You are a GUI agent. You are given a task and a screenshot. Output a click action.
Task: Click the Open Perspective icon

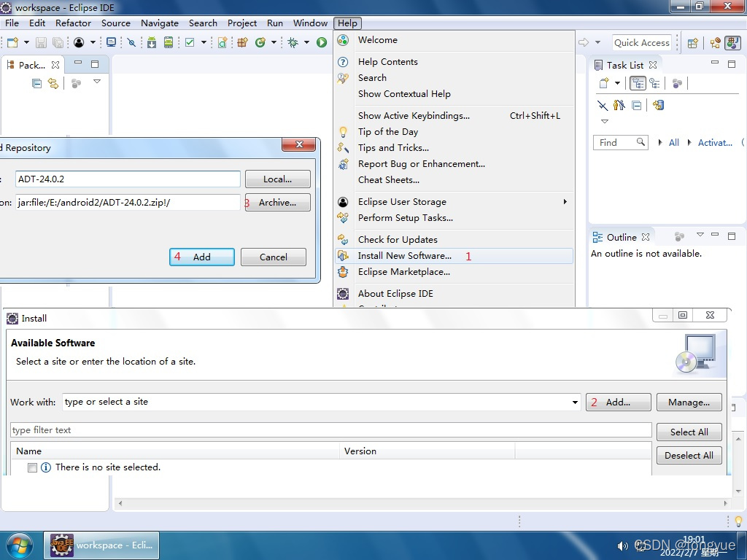click(693, 43)
